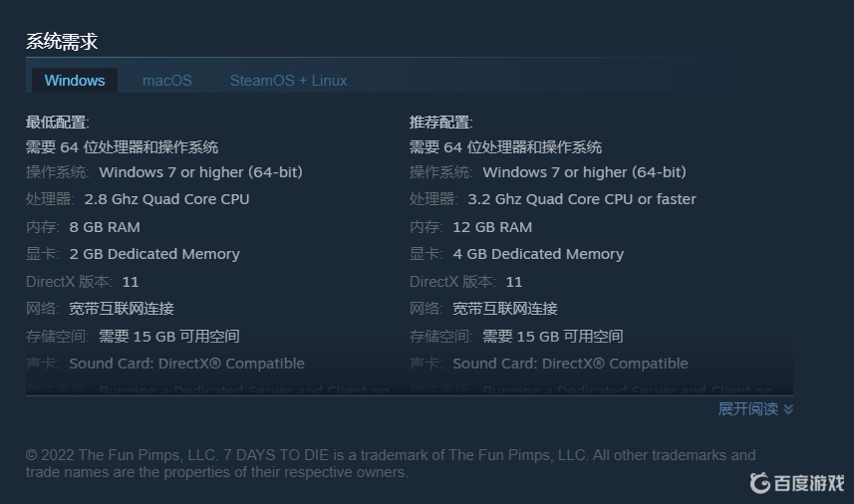Click the 2.8 Ghz Quad Core CPU text
The height and width of the screenshot is (504, 854).
[x=166, y=199]
